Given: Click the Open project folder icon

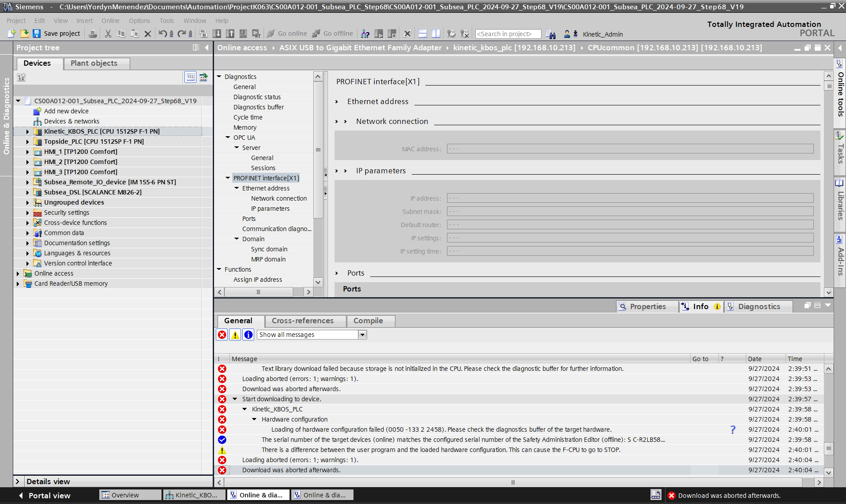Looking at the screenshot, I should click(x=25, y=34).
